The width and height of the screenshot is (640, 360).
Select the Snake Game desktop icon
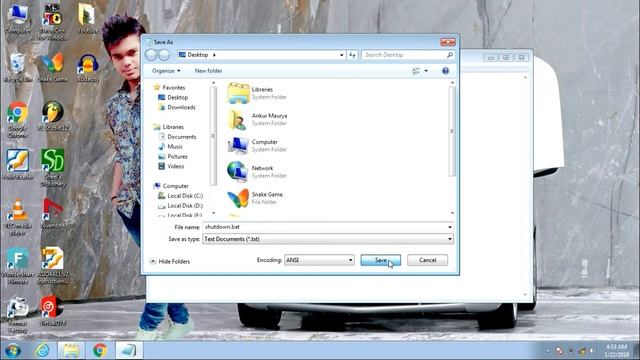[x=52, y=68]
